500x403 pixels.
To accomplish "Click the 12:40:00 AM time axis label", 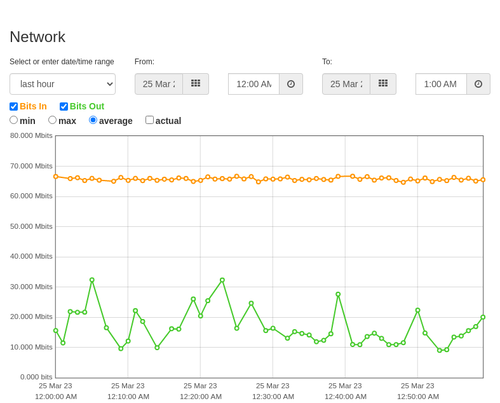I will (x=345, y=397).
